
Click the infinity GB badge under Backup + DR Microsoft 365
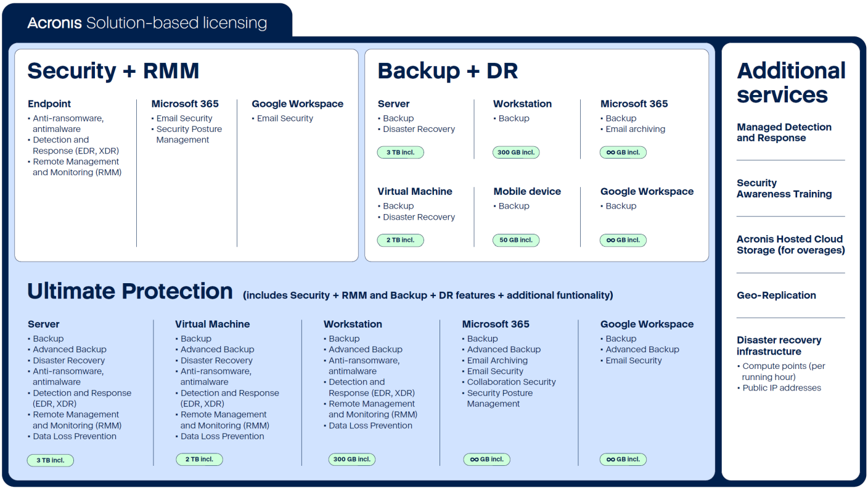(x=623, y=152)
